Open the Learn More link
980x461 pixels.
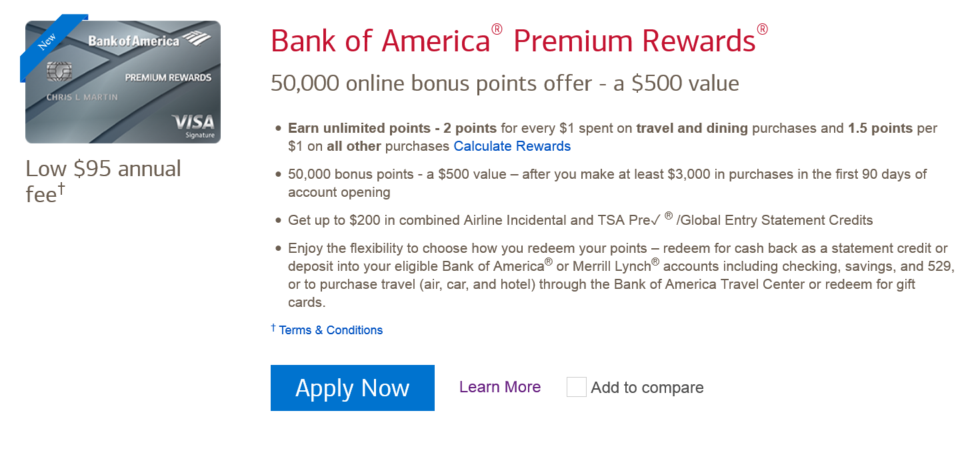(x=500, y=387)
